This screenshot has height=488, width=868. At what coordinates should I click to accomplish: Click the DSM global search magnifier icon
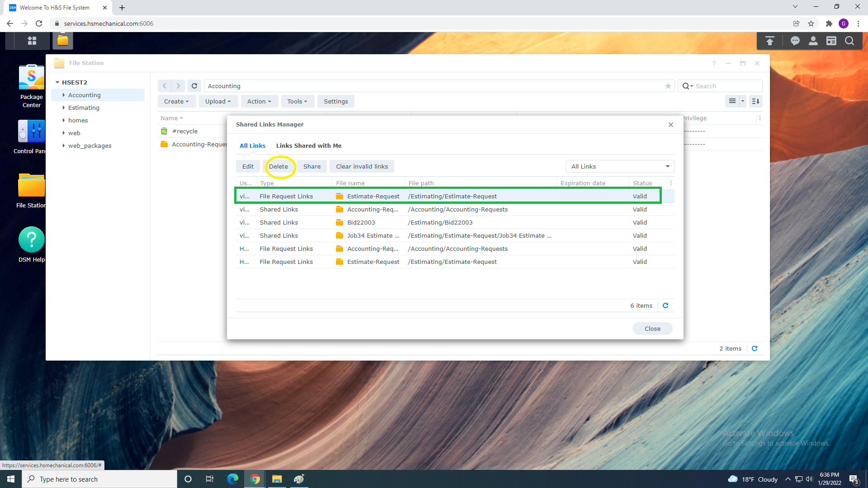[x=849, y=41]
